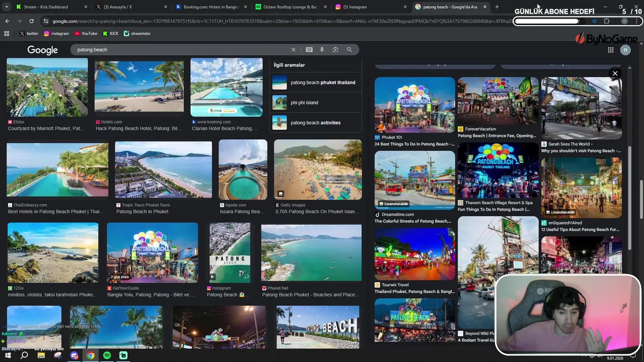Screen dimensions: 644x362
Task: Open Hotels.com Hack Patong Beach Hotel image
Action: coord(139,87)
